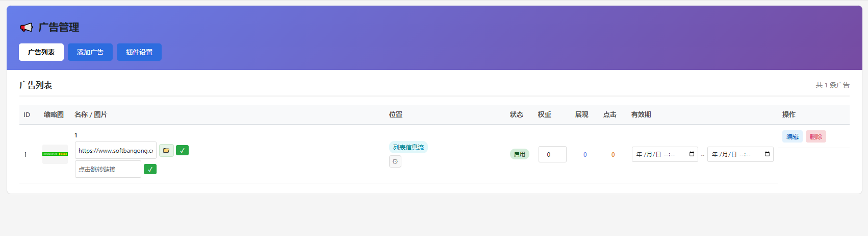Click the 展现 column header

pos(582,114)
